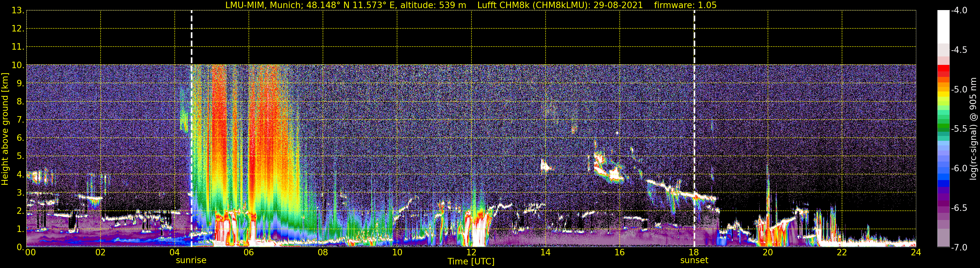Click the time axis tick label '16'
The height and width of the screenshot is (268, 980).
(x=620, y=252)
